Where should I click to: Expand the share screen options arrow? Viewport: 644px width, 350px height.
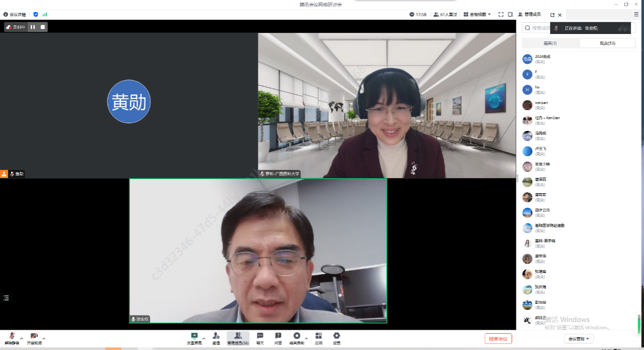click(x=204, y=338)
